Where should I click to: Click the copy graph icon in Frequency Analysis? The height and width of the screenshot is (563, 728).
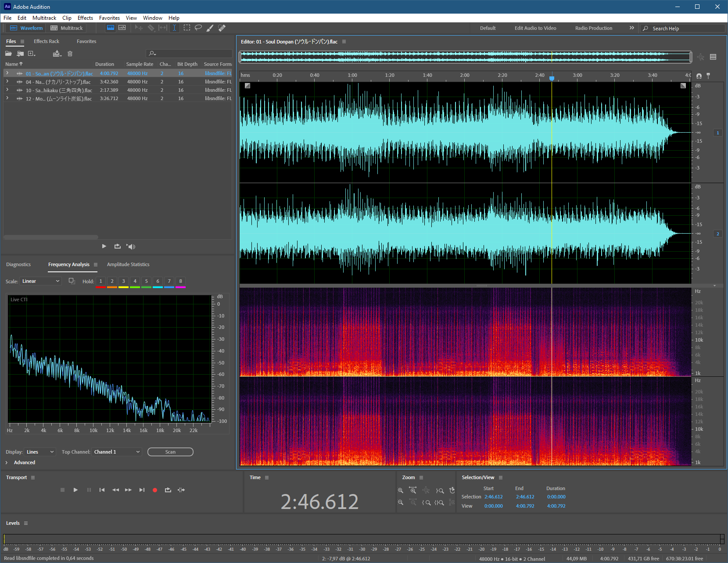tap(72, 281)
